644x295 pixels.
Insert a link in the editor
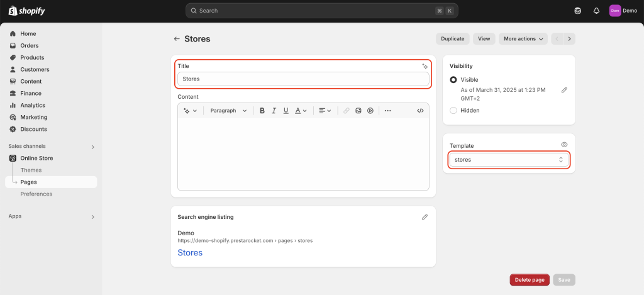pyautogui.click(x=347, y=111)
